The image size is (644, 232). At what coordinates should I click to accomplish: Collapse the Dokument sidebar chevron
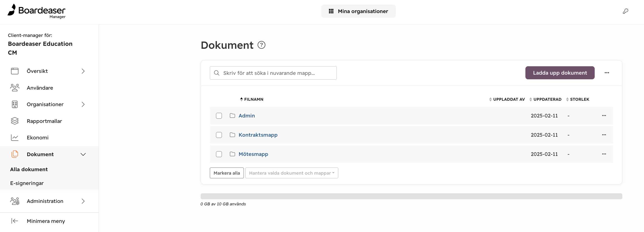tap(83, 154)
